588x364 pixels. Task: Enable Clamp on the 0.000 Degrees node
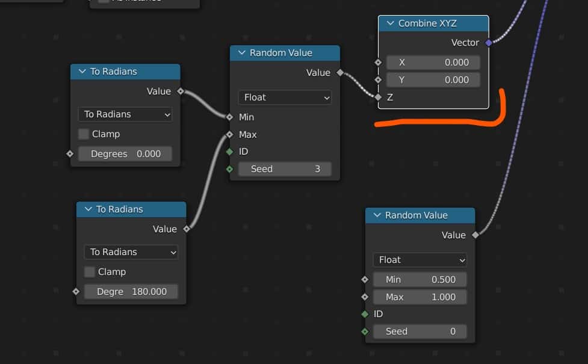(x=84, y=134)
